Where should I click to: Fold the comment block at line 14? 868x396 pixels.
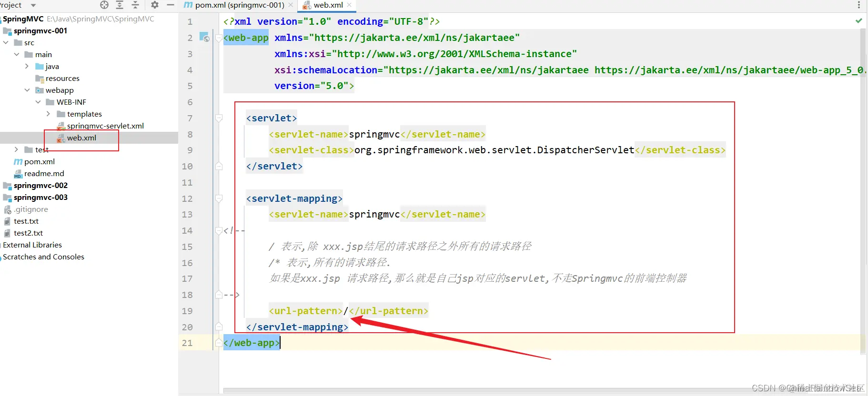[x=219, y=230]
